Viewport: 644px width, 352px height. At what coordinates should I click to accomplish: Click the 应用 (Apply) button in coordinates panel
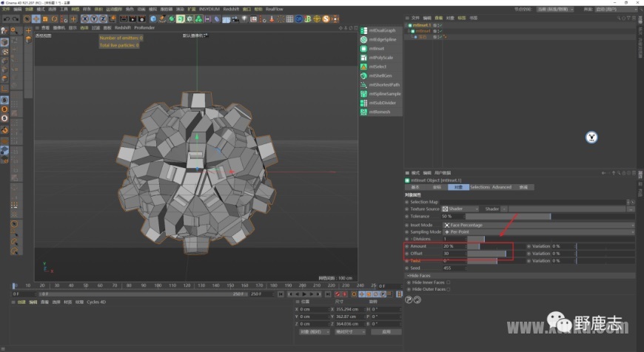tap(386, 332)
